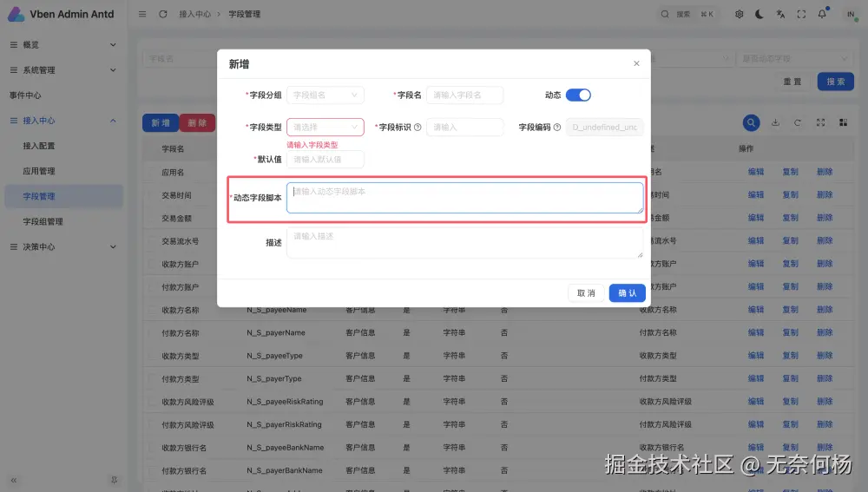
Task: Tick the checkbox for 付款方银行名 row
Action: pos(152,471)
